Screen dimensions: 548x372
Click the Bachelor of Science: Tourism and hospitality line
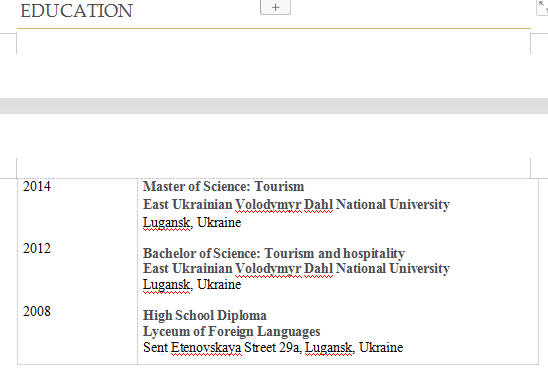[x=274, y=253]
